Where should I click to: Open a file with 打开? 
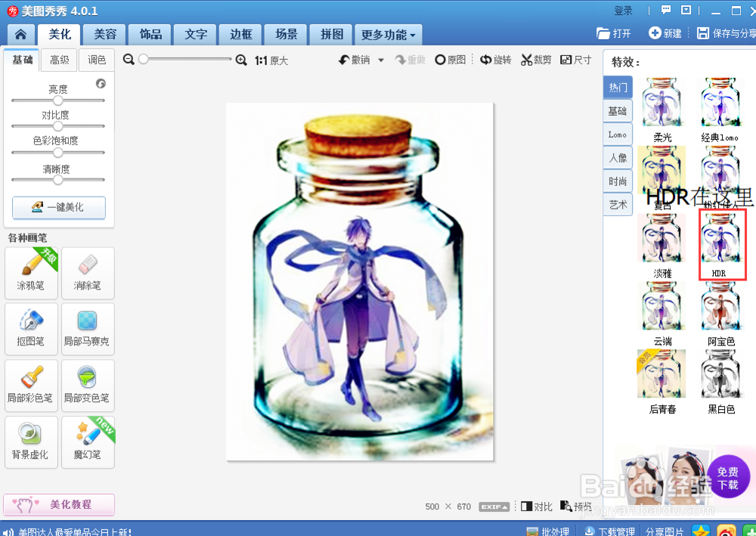point(614,33)
